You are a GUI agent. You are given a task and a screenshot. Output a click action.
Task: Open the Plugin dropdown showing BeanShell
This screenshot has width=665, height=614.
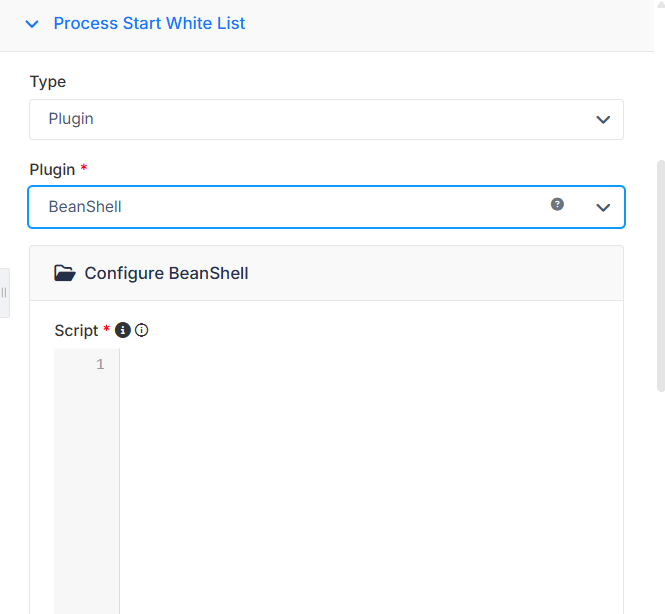(326, 207)
